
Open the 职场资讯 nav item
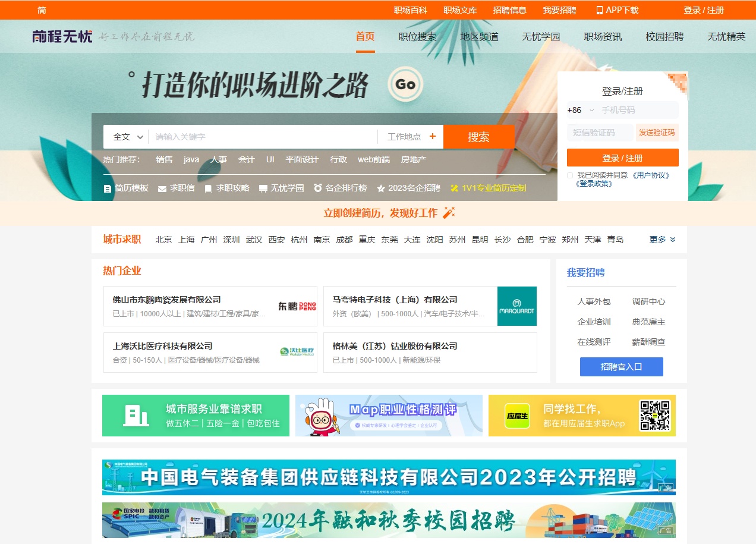click(603, 36)
